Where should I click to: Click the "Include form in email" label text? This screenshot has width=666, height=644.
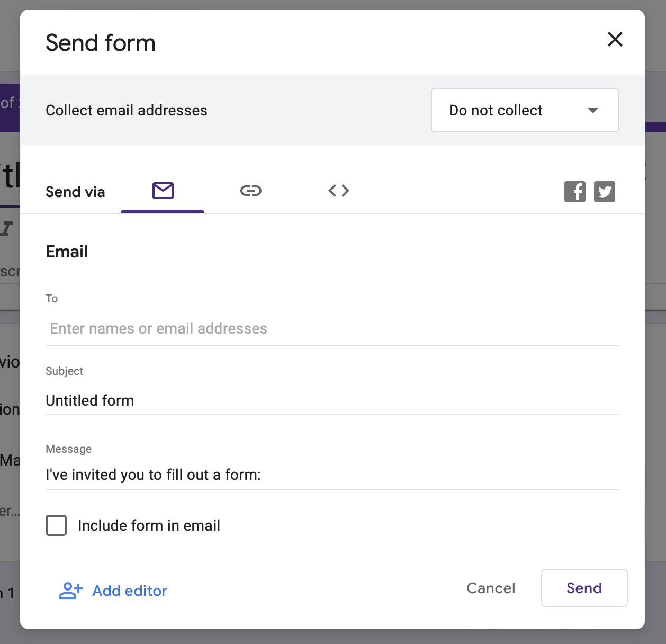coord(149,525)
